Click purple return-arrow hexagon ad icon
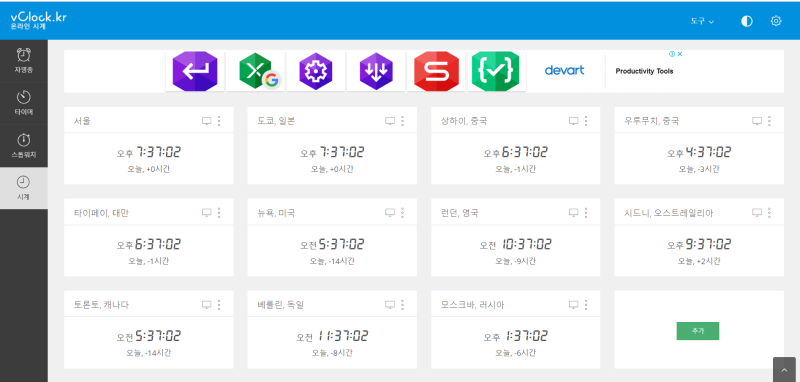800x382 pixels. click(195, 71)
